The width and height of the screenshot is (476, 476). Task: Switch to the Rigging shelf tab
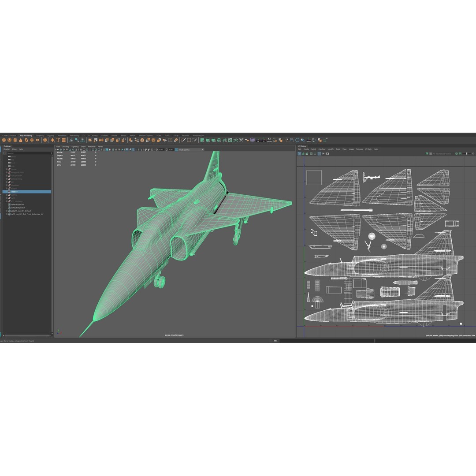[x=51, y=135]
